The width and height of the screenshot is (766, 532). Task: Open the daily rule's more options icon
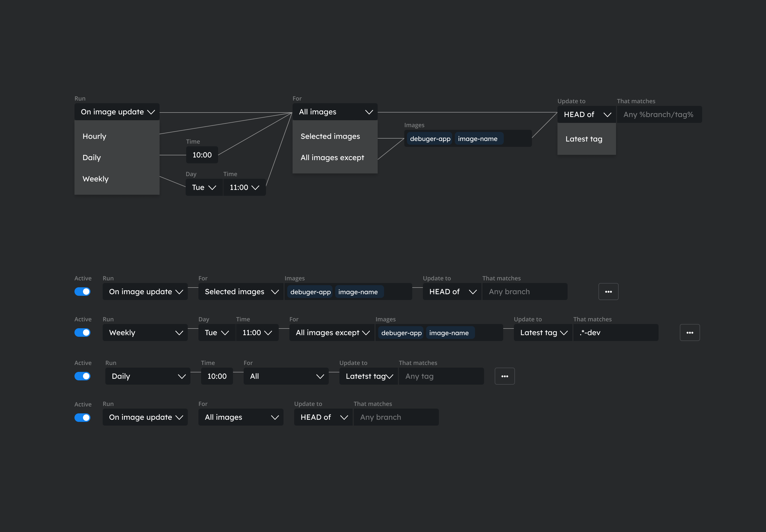coord(505,376)
